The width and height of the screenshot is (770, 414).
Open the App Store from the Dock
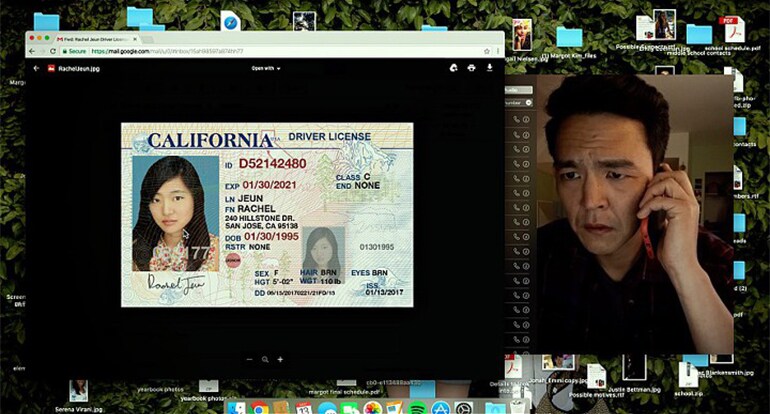coord(440,409)
